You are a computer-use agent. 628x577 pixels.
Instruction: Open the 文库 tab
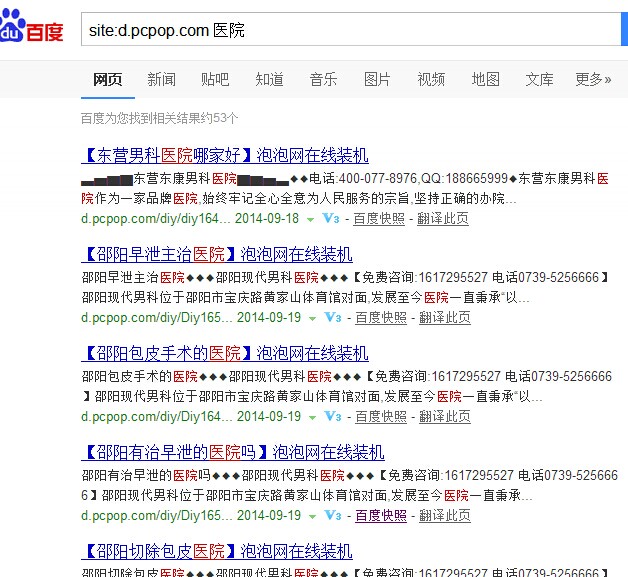click(539, 79)
